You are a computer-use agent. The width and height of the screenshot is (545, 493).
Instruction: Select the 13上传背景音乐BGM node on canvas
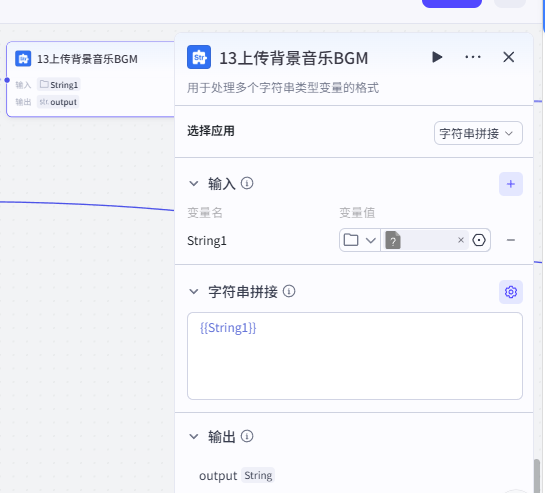click(x=90, y=79)
